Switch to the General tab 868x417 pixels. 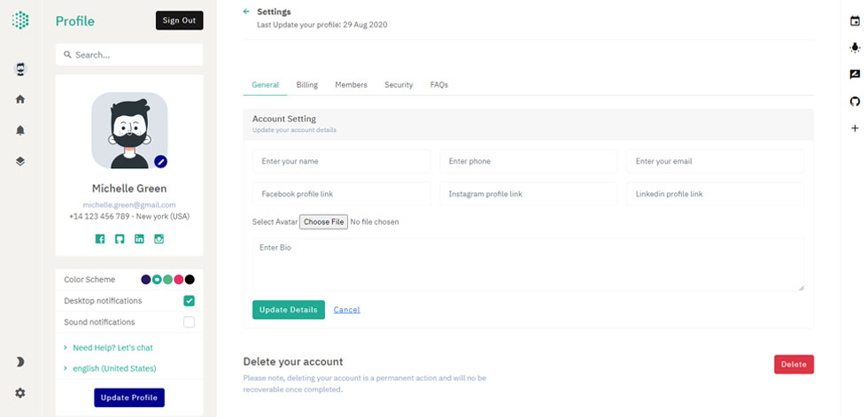coord(265,85)
